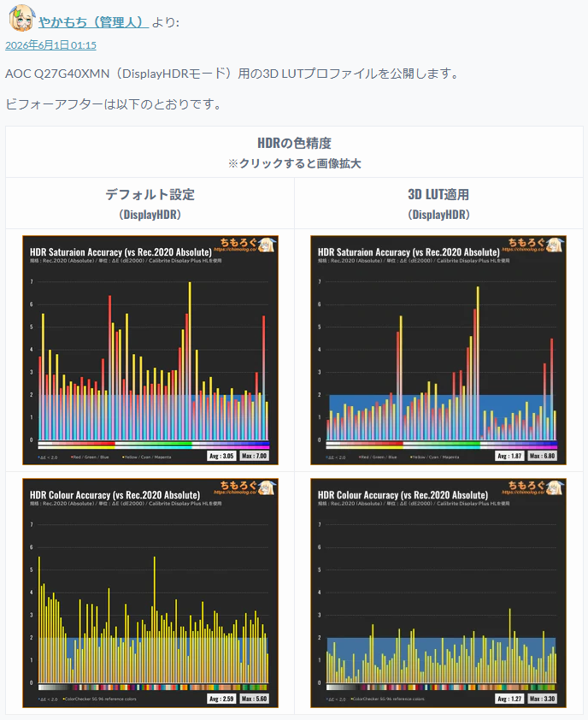The height and width of the screenshot is (720, 588).
Task: Select the HDRの色精度 table heading text
Action: point(294,144)
